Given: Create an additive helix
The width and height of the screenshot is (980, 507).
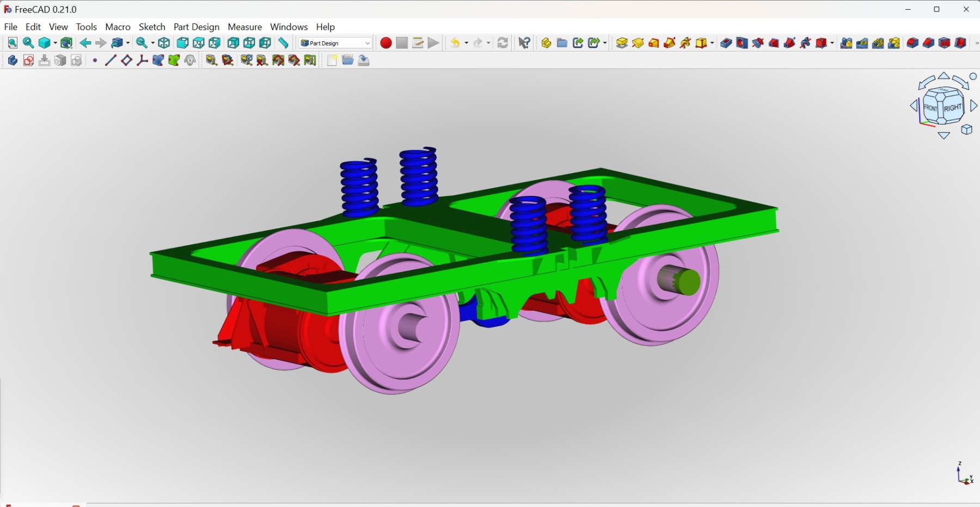Looking at the screenshot, I should [x=686, y=43].
